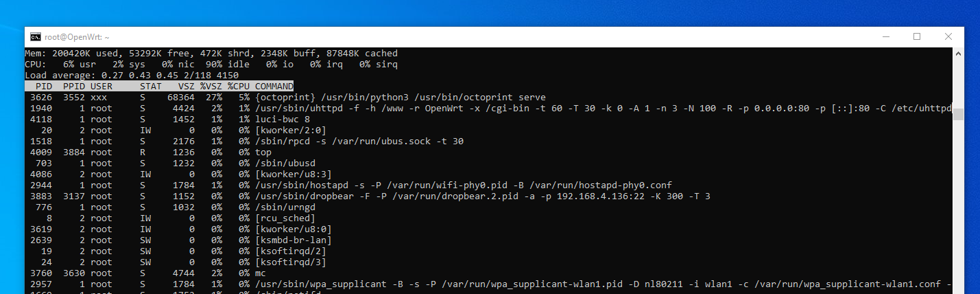Click the wpa_supplicant process line

(488, 284)
